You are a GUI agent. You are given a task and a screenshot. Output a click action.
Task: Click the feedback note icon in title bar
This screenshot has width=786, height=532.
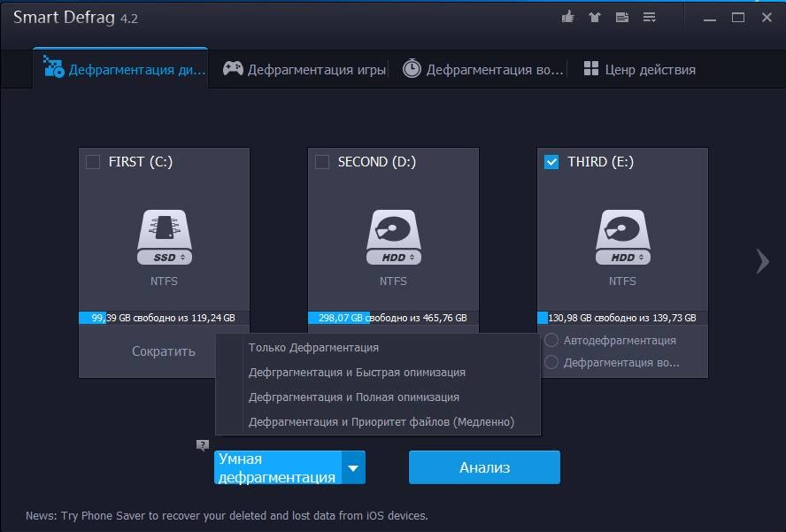pyautogui.click(x=622, y=18)
